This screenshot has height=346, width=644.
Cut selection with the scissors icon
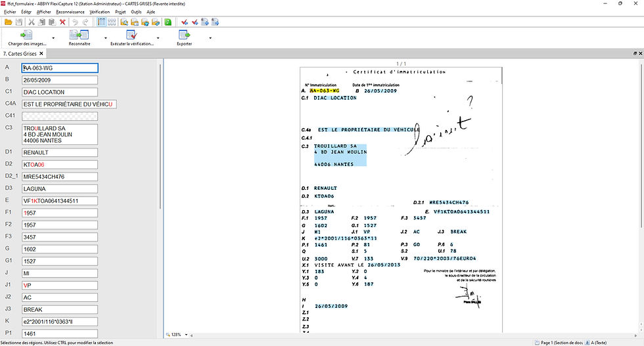pyautogui.click(x=32, y=22)
